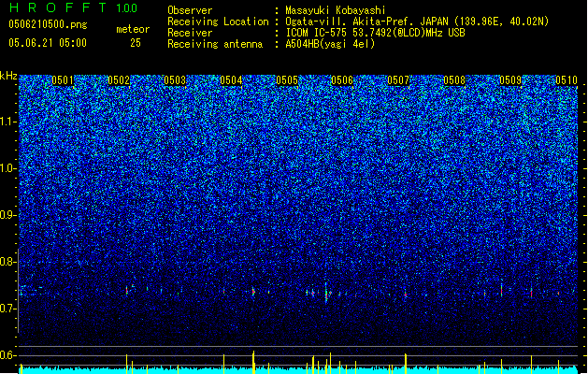The width and height of the screenshot is (588, 374).
Task: Click the date stamp 05.06.21 05:00
Action: (x=48, y=43)
